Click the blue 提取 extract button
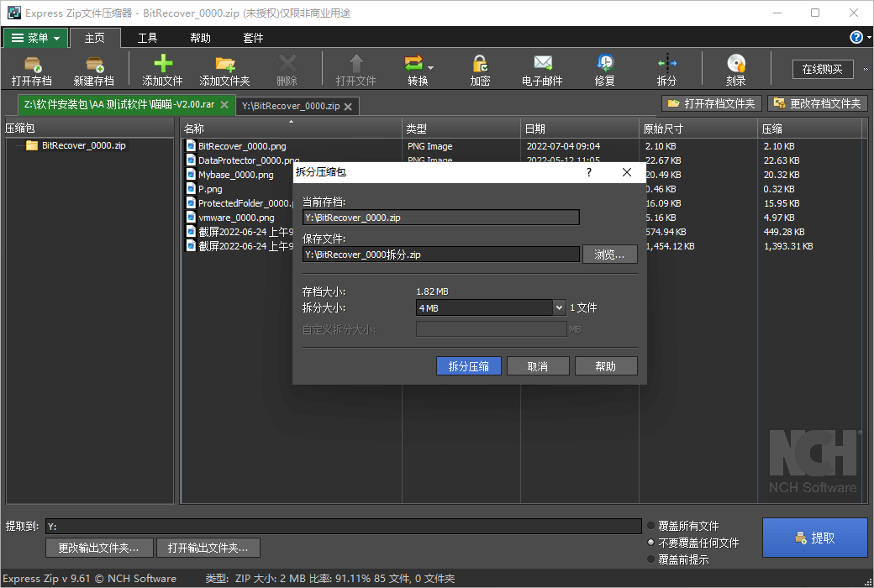This screenshot has width=874, height=588. click(x=815, y=538)
